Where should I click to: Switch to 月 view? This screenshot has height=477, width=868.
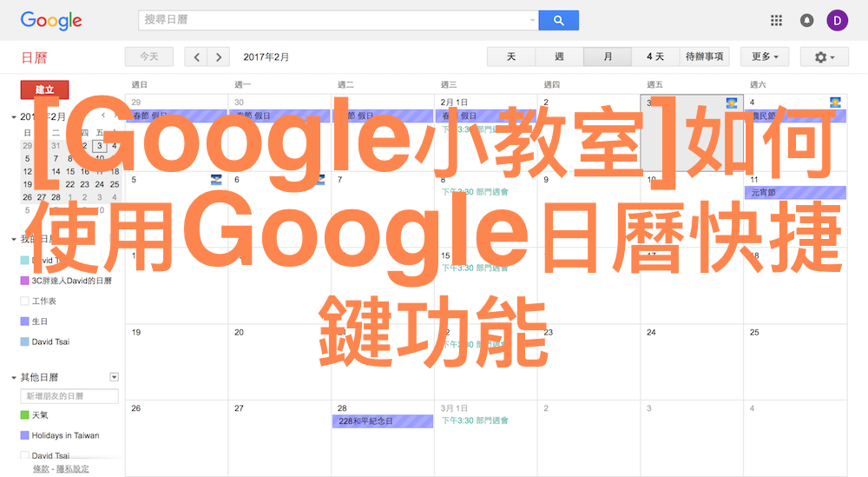(x=608, y=56)
